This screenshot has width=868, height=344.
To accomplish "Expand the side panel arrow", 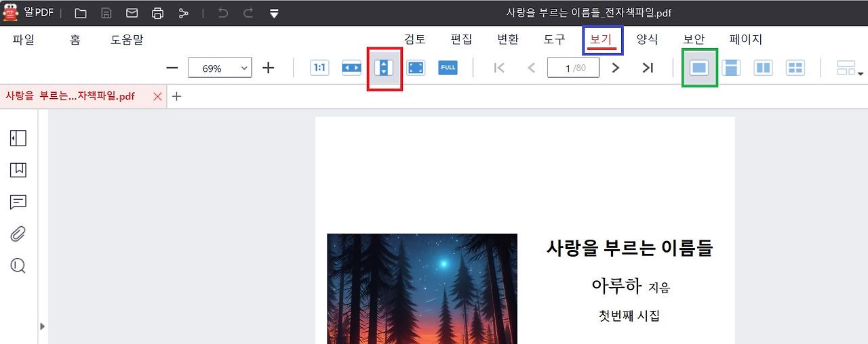I will pyautogui.click(x=42, y=326).
